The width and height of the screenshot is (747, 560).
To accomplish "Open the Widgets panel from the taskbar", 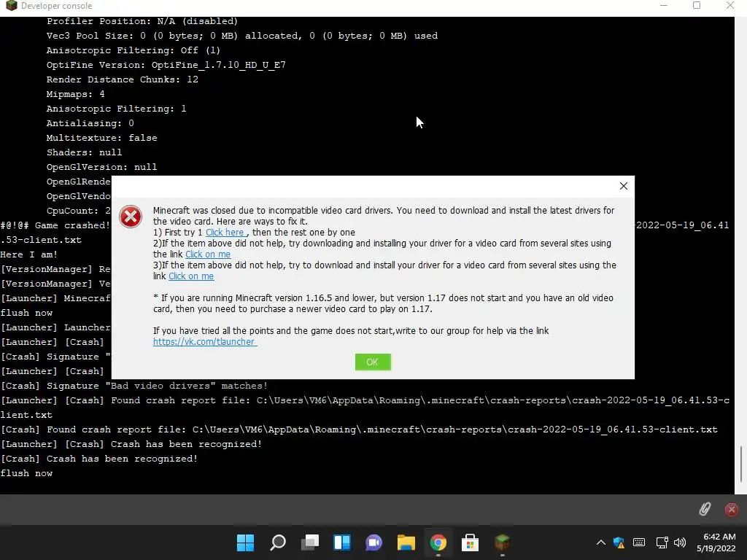I will click(x=342, y=542).
